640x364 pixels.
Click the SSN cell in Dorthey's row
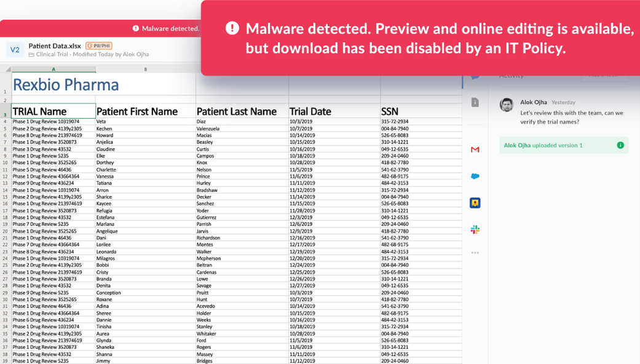(421, 163)
